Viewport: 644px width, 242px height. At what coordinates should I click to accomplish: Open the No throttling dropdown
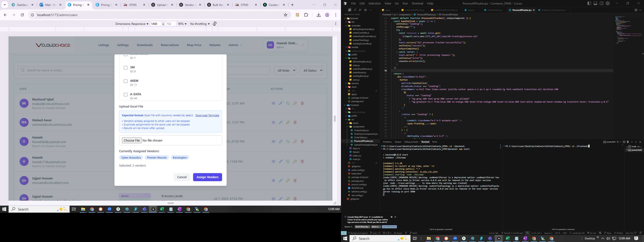click(200, 24)
